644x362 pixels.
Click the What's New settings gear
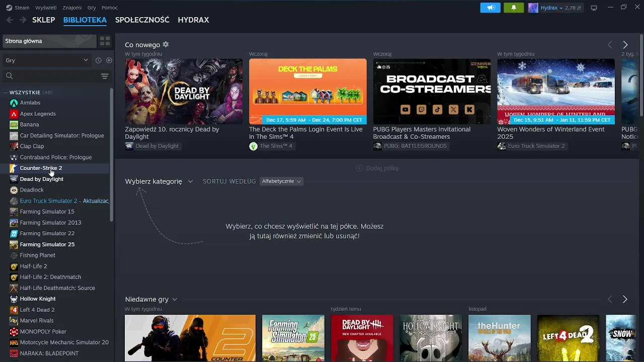166,44
